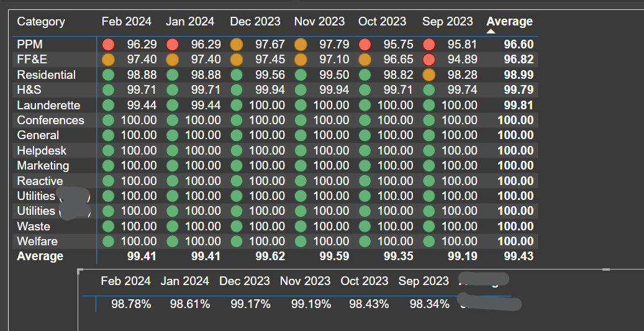The height and width of the screenshot is (331, 644).
Task: Click the orange status icon for PPM Nov 2023
Action: click(301, 44)
